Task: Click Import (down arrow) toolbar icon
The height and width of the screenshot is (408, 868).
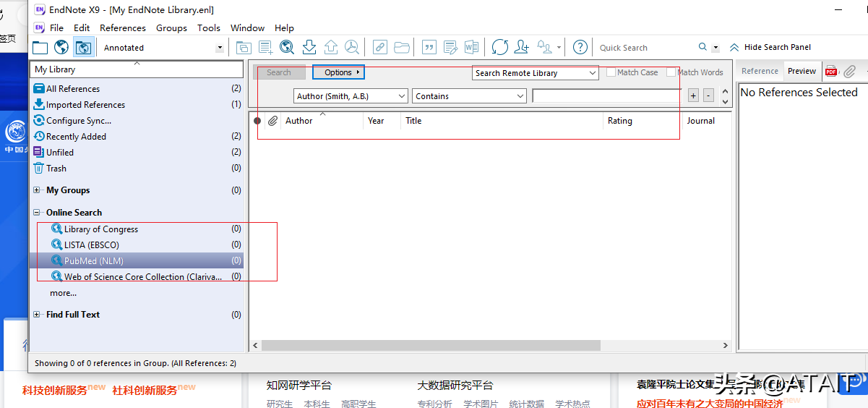Action: tap(309, 48)
